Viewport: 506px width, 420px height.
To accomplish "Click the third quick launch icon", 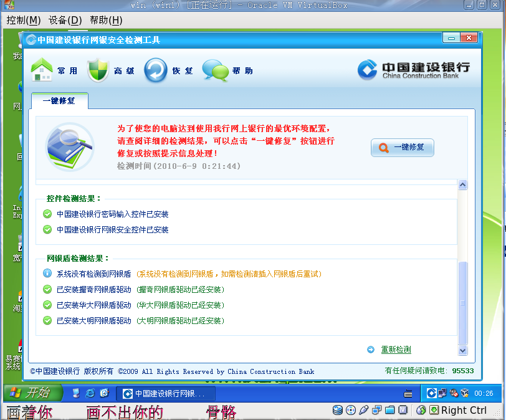I will pos(104,393).
